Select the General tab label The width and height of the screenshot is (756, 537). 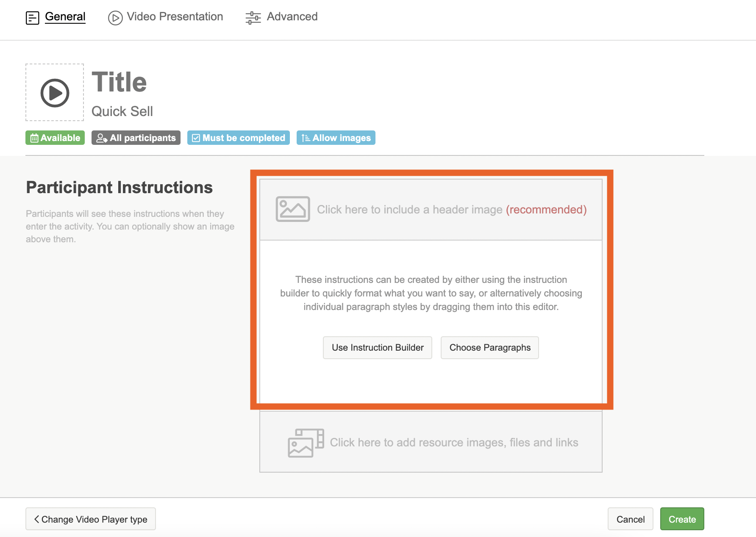coord(65,17)
